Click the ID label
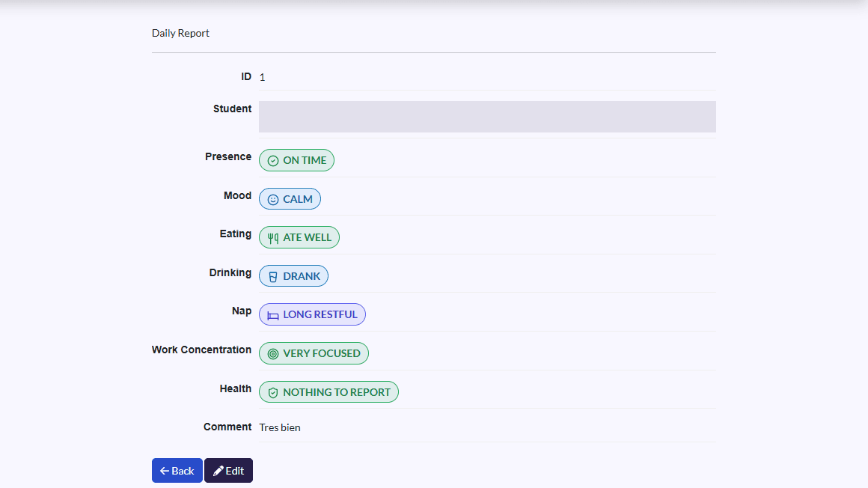The height and width of the screenshot is (488, 868). point(245,77)
